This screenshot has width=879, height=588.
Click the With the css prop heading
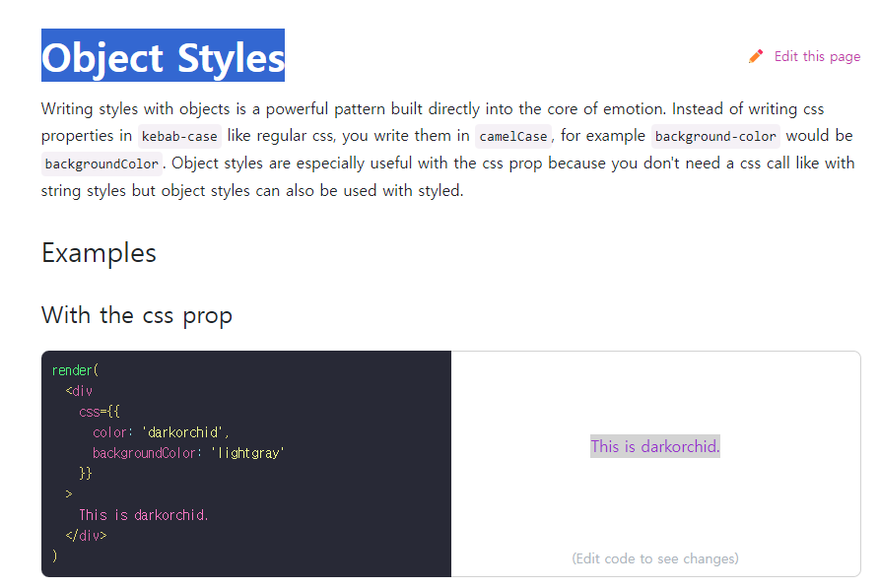pos(137,315)
